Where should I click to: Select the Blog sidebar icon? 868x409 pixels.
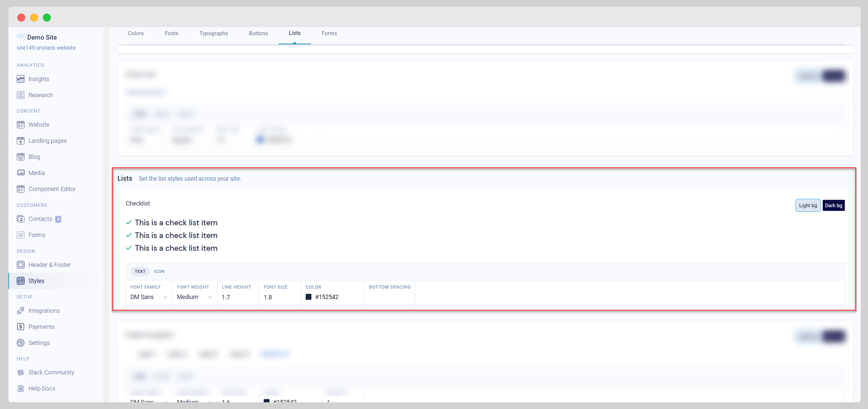(x=20, y=157)
